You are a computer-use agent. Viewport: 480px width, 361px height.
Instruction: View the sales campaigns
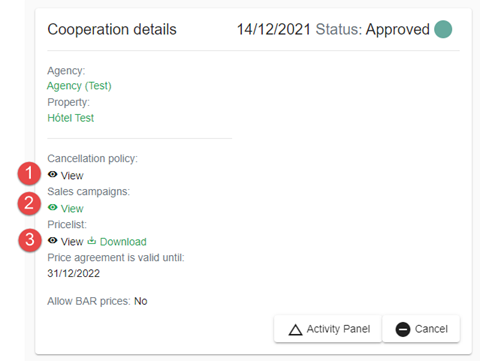(x=66, y=208)
